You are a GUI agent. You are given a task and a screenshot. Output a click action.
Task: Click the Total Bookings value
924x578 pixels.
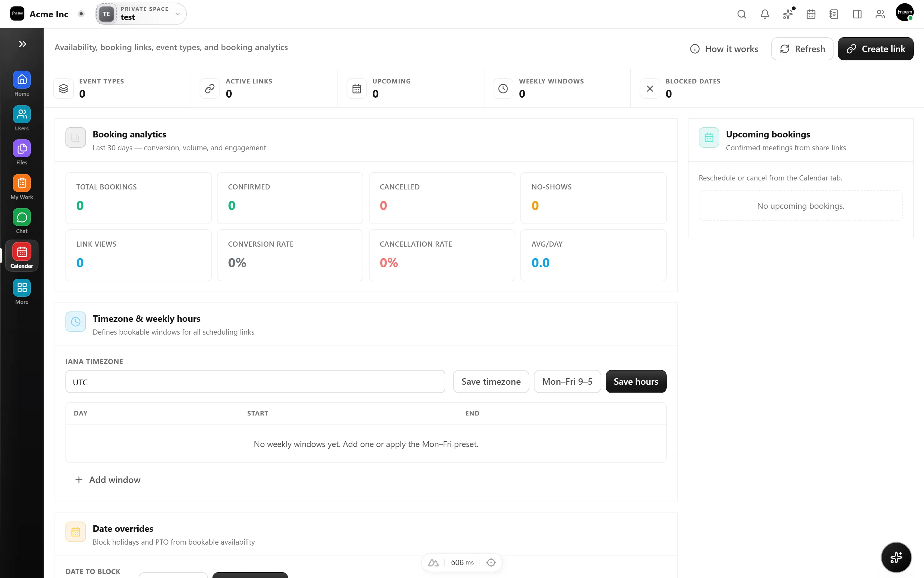tap(80, 206)
